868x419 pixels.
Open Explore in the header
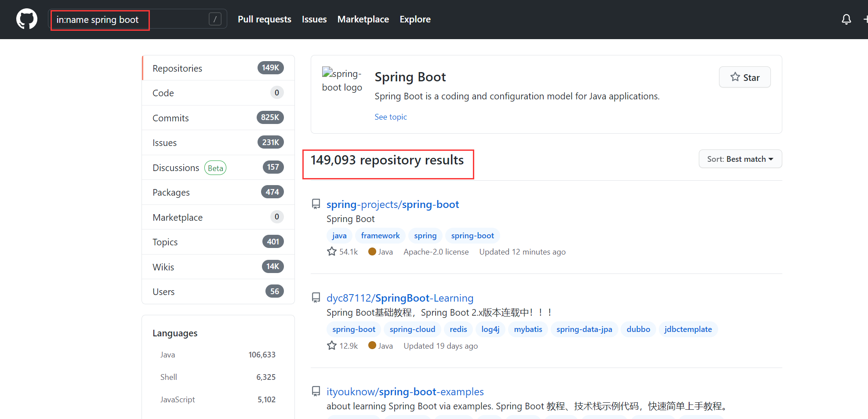click(415, 19)
